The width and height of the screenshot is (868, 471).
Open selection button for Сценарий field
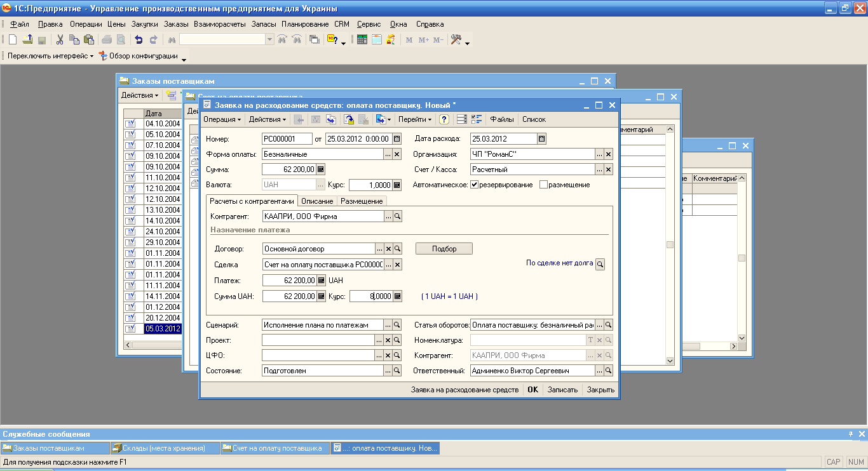point(388,325)
